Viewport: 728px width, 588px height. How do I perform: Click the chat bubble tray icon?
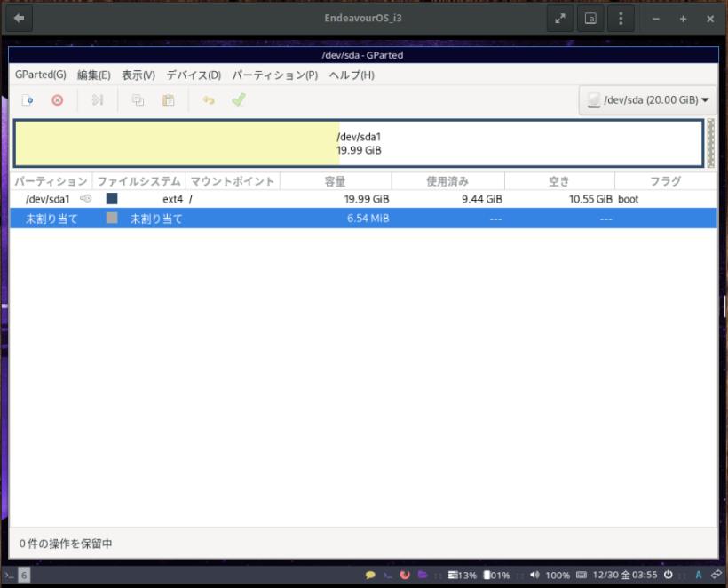[x=370, y=575]
